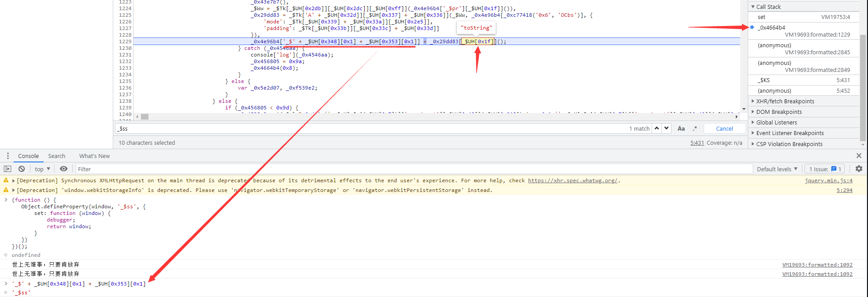This screenshot has height=297, width=868.
Task: Close the console drawer
Action: [x=858, y=156]
